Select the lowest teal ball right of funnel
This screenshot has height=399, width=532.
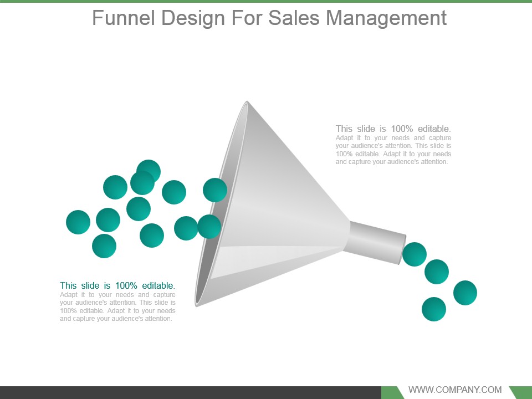pyautogui.click(x=433, y=309)
